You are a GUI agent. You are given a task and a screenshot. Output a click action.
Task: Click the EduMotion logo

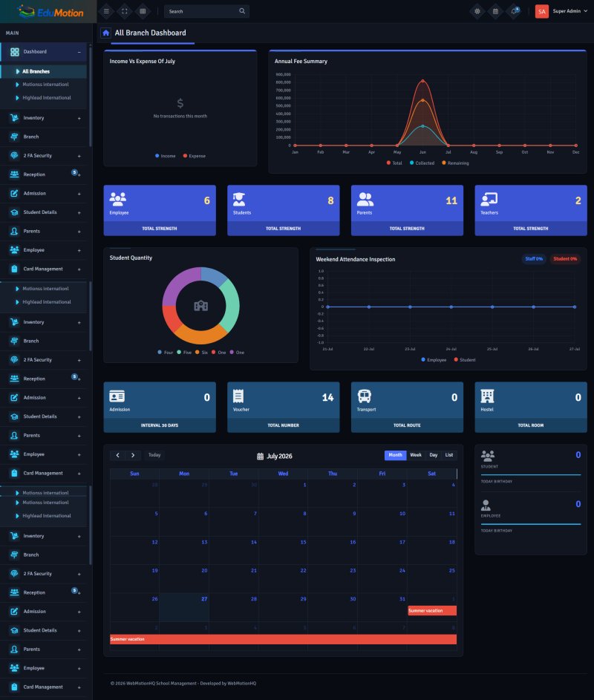point(50,12)
